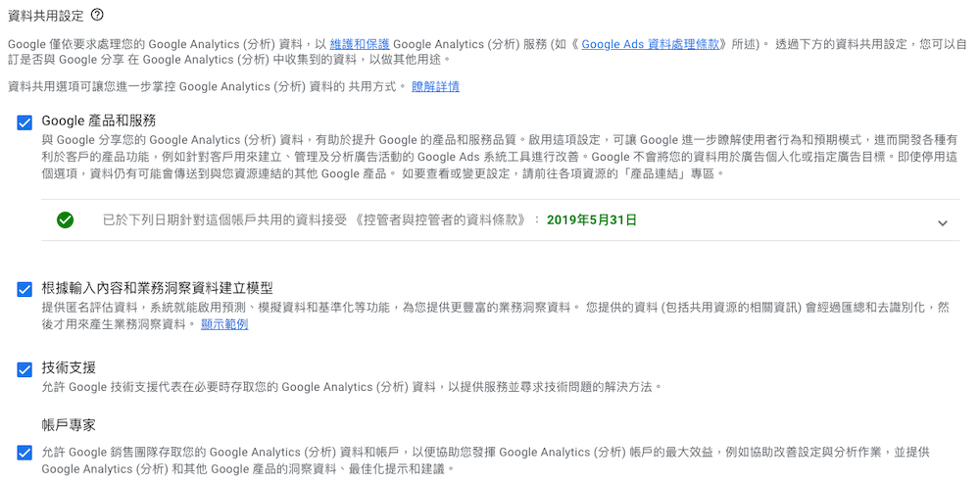Disable the 技術支援 checkbox
Viewport: 980px width, 484px height.
[24, 369]
